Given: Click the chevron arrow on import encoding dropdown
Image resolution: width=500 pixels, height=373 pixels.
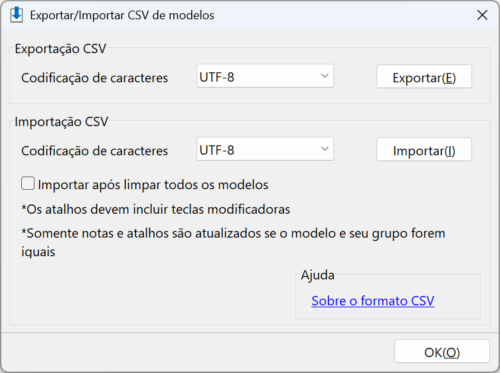Looking at the screenshot, I should (325, 149).
